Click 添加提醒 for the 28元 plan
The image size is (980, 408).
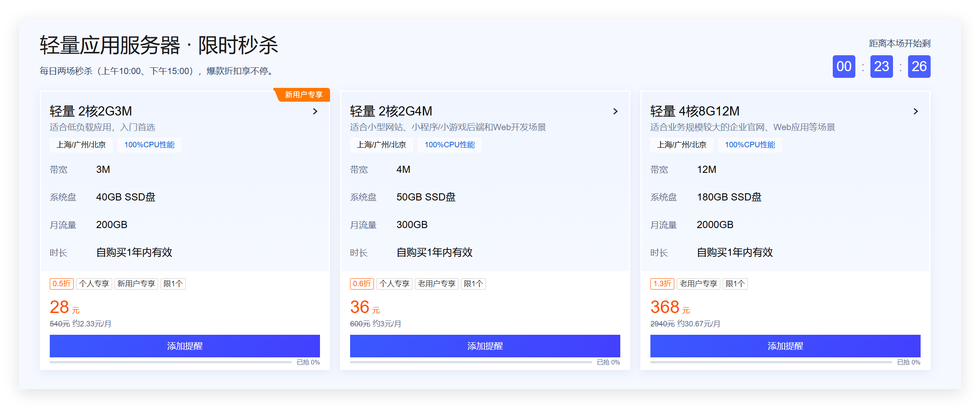(185, 346)
